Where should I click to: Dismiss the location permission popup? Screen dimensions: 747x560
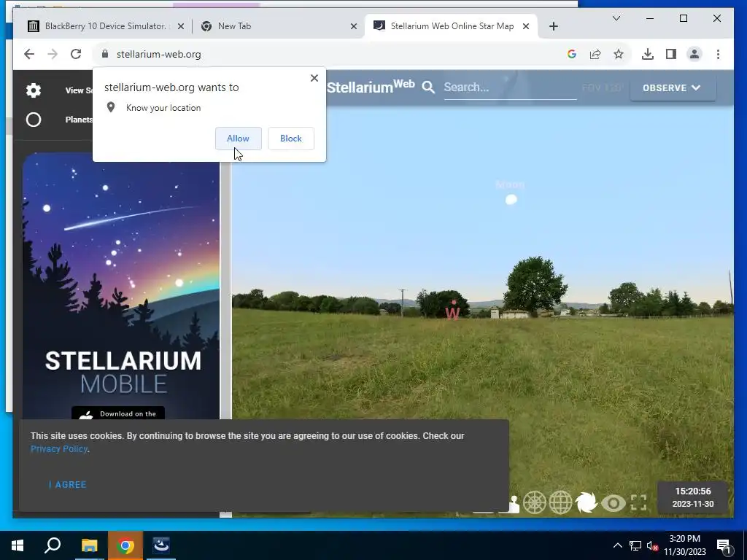[314, 78]
